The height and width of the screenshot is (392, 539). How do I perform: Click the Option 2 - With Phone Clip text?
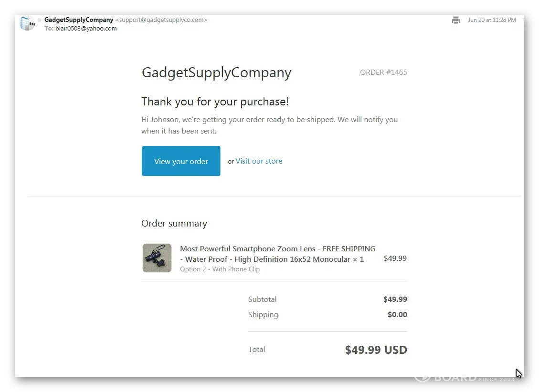coord(220,269)
